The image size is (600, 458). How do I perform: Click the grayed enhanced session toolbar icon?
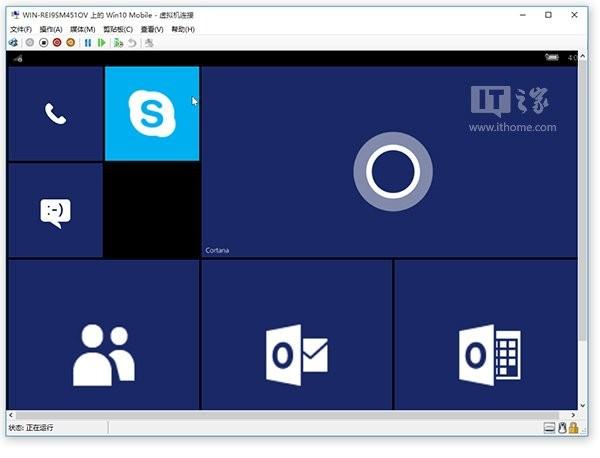click(x=149, y=43)
